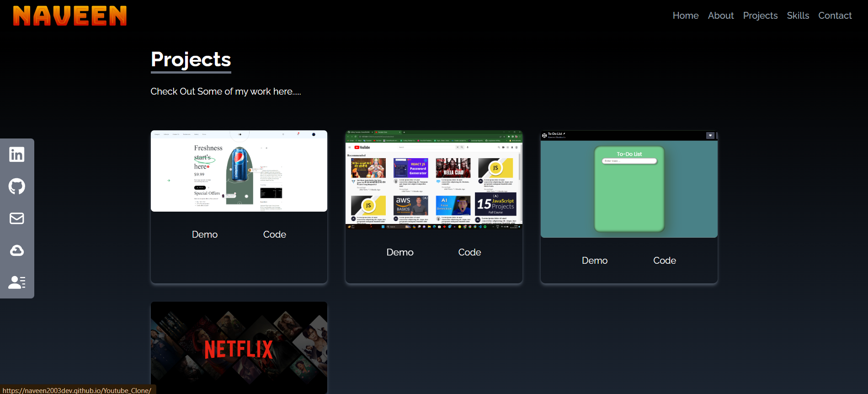Image resolution: width=868 pixels, height=394 pixels.
Task: Click the To-Do List project thumbnail
Action: click(x=629, y=184)
